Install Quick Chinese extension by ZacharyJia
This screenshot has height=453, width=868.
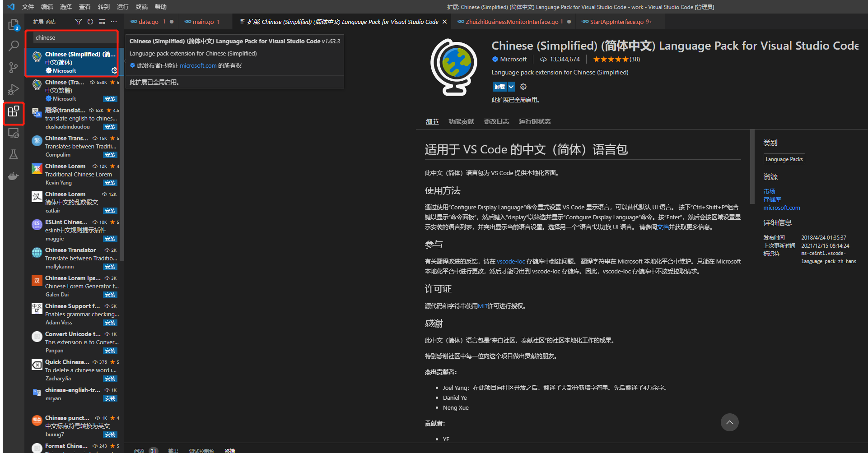[110, 379]
